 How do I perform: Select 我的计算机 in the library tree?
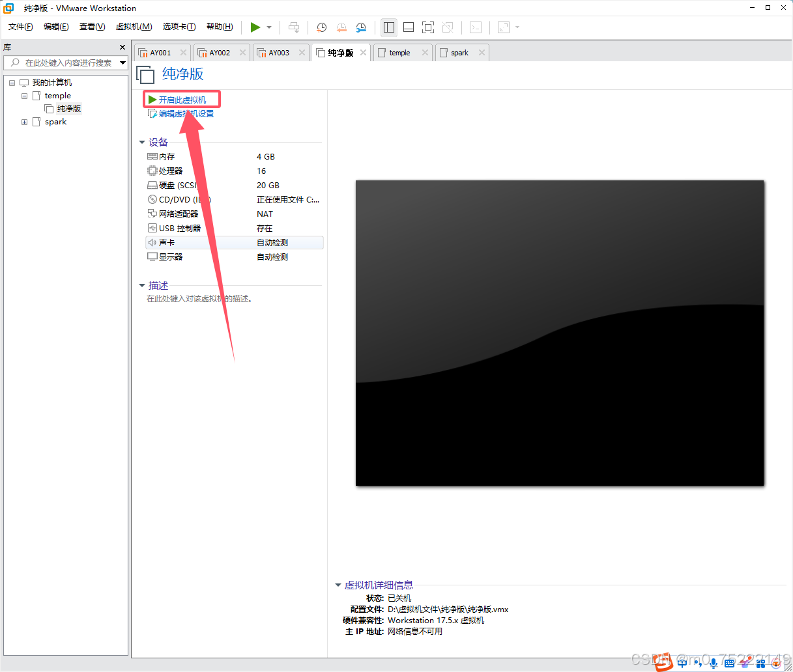coord(52,83)
